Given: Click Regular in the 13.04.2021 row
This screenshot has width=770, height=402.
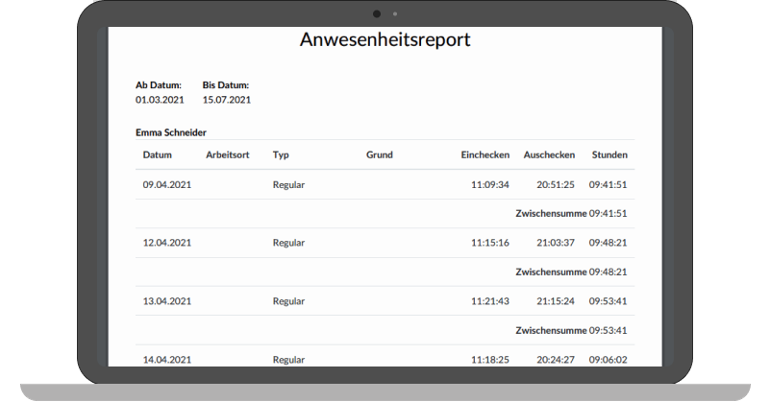Looking at the screenshot, I should pos(289,301).
